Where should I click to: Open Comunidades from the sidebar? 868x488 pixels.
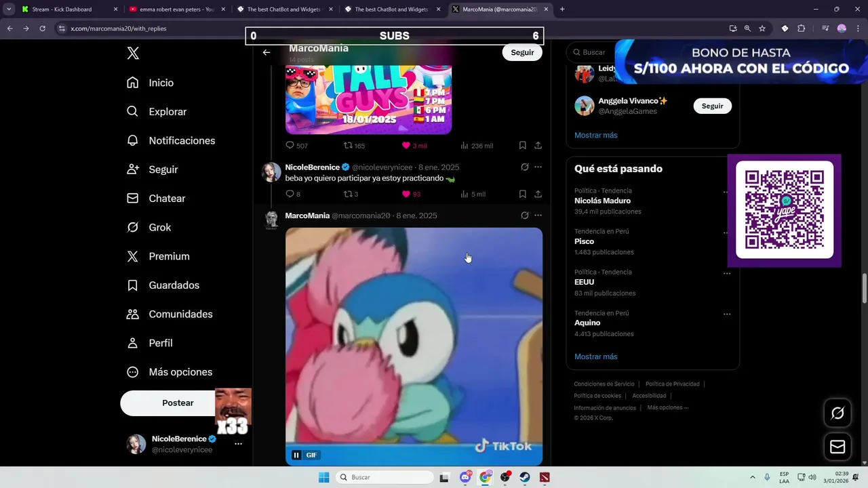click(170, 314)
